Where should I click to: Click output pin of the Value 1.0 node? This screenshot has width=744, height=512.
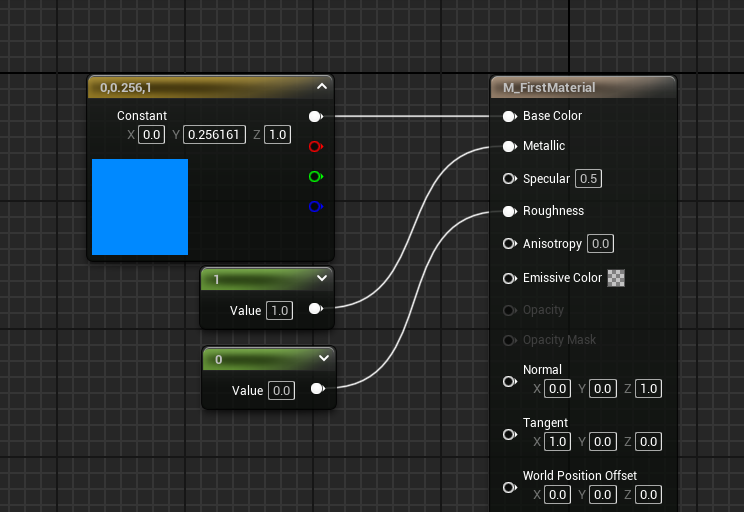pos(316,309)
